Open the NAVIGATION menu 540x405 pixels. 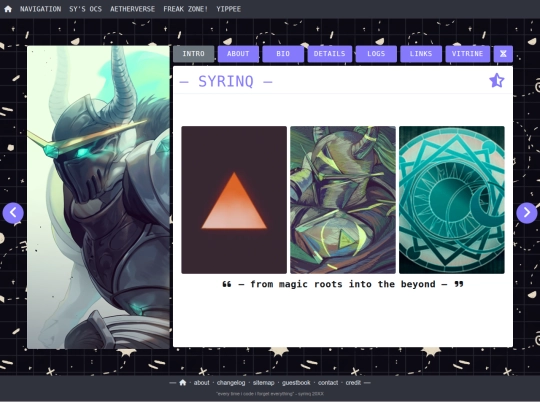(x=40, y=9)
